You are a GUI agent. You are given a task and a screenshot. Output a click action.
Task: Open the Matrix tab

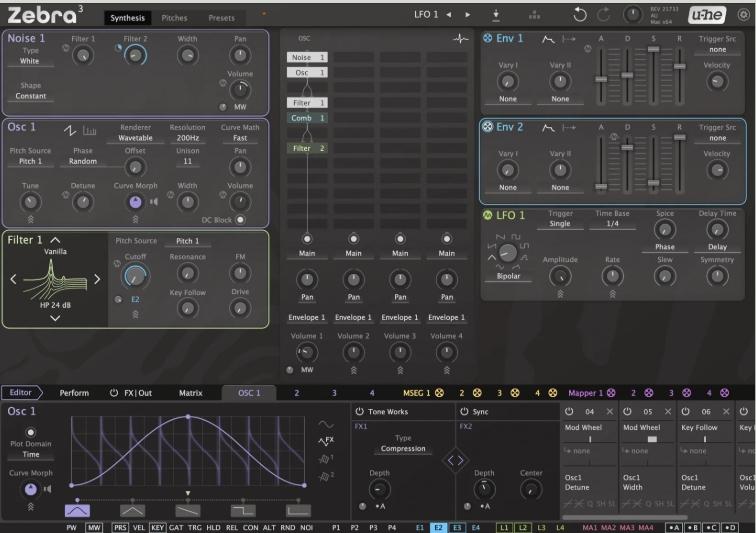(x=190, y=393)
